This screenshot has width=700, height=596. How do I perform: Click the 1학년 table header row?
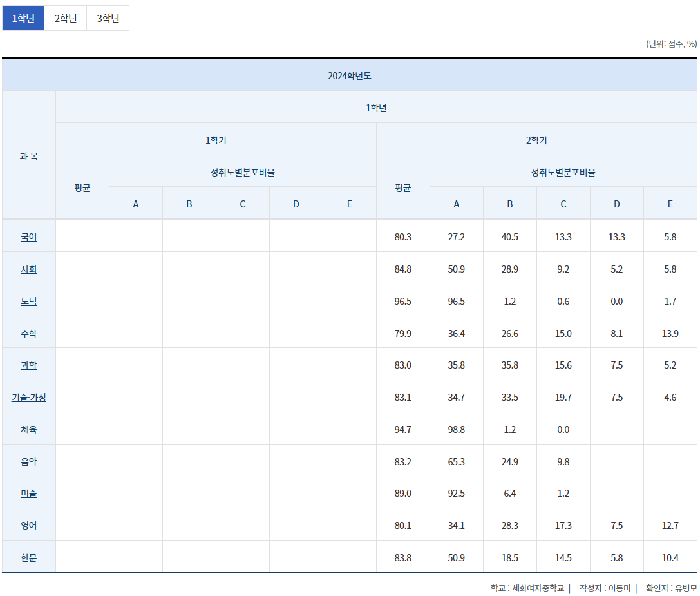point(376,108)
